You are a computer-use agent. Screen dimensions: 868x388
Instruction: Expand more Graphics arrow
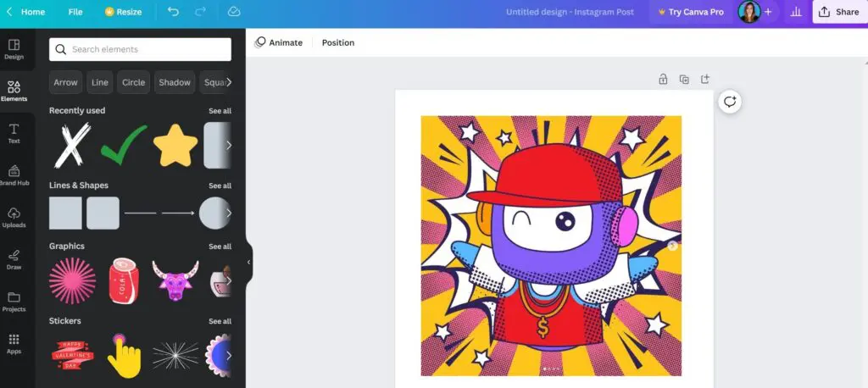[x=229, y=280]
